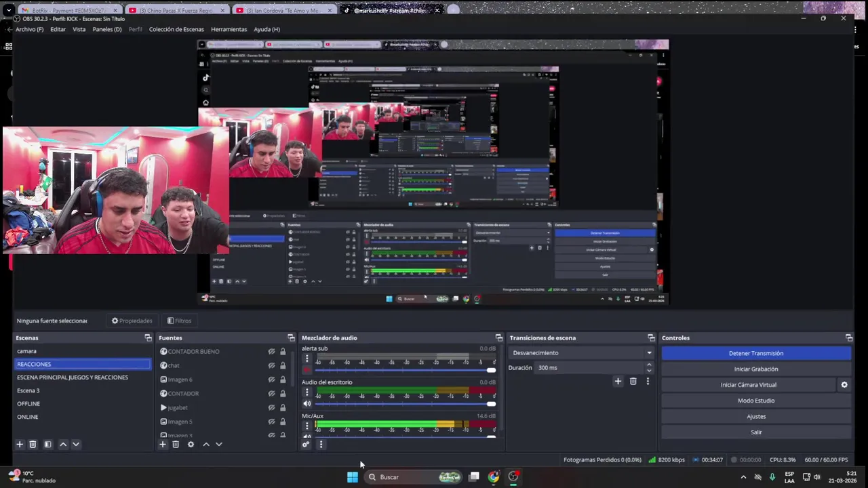Image resolution: width=868 pixels, height=488 pixels.
Task: Add a new source in Fuentes
Action: [x=163, y=445]
